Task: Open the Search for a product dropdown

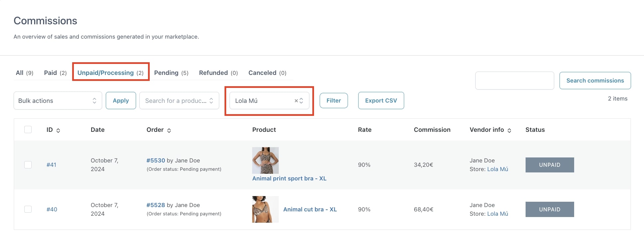Action: (179, 101)
